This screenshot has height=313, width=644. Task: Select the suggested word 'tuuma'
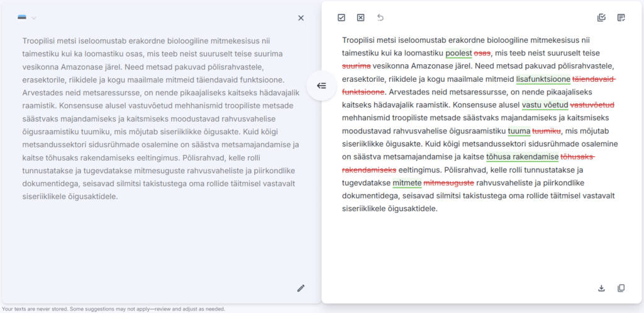click(519, 131)
